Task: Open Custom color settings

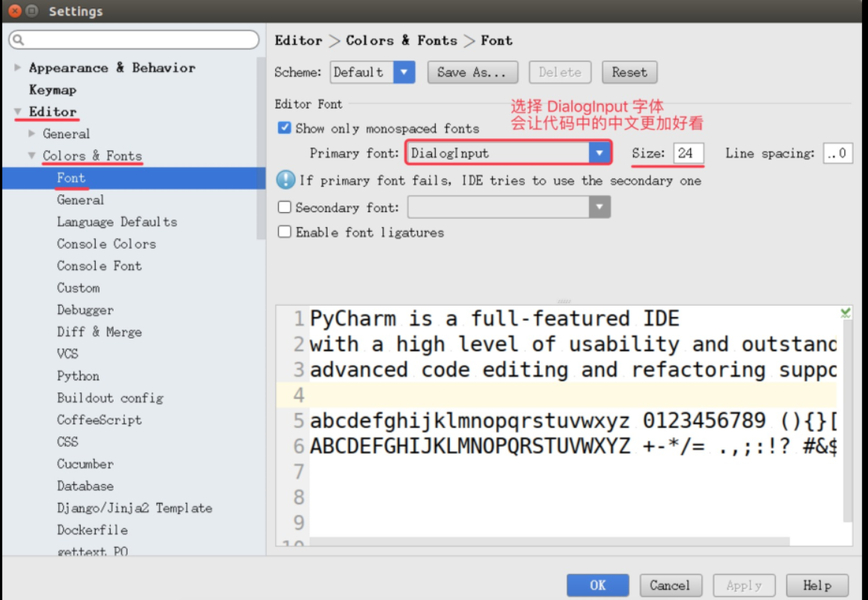Action: 78,288
